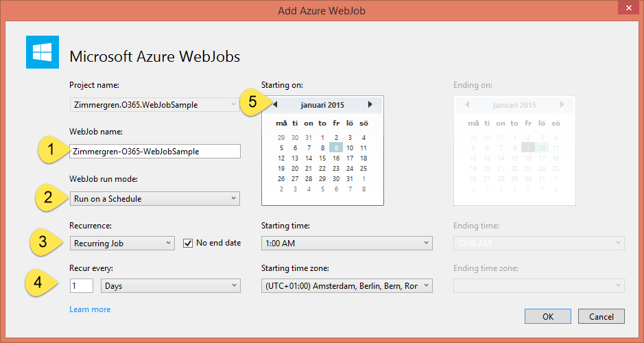Open the WebJob run mode dropdown
The image size is (644, 343).
tap(154, 198)
